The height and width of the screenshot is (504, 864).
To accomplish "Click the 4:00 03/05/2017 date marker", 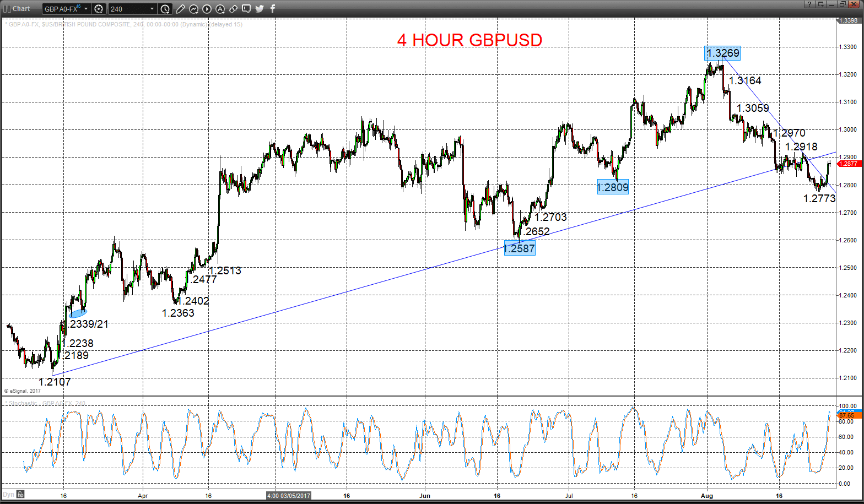I will pos(288,496).
